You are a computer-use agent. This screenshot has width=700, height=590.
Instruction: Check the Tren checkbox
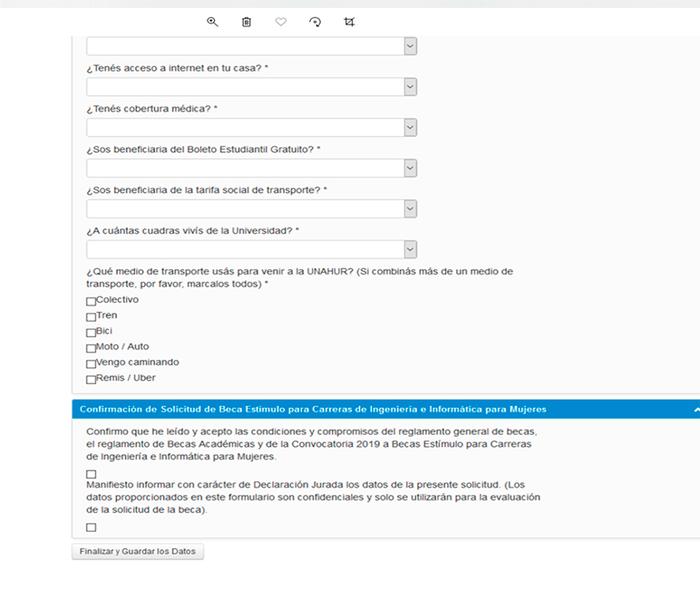[91, 317]
